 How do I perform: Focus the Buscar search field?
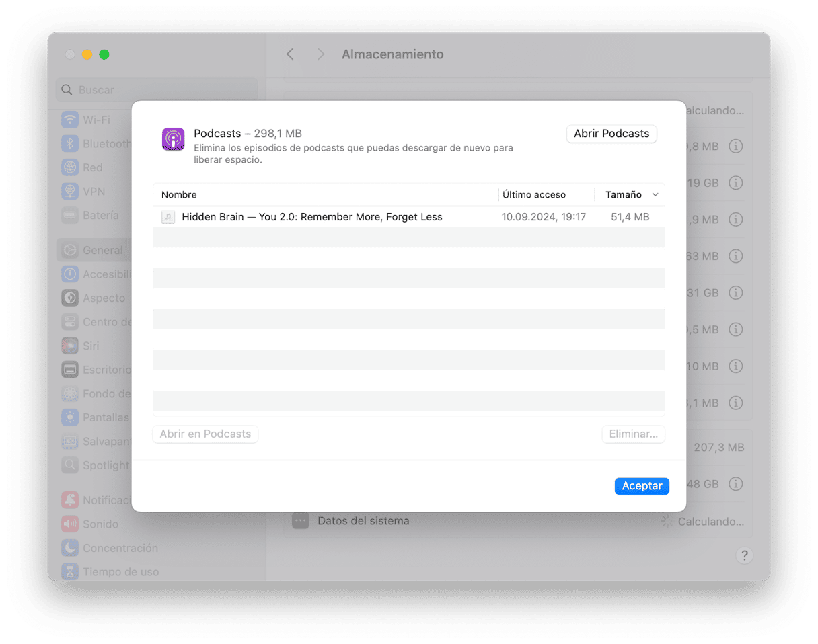(157, 89)
